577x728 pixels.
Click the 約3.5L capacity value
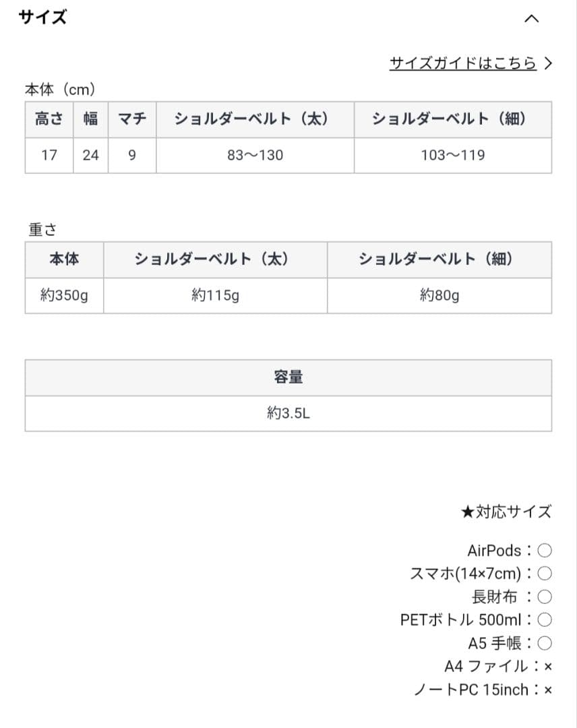288,413
